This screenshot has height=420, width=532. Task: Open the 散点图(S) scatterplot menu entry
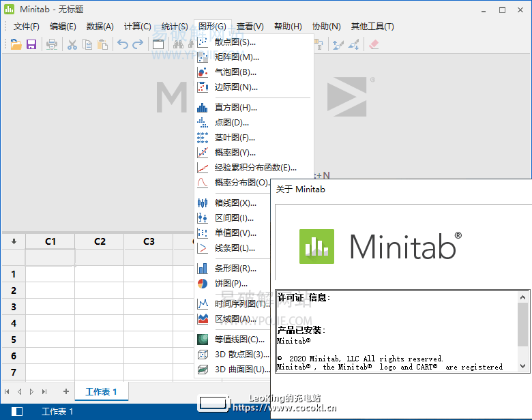click(x=254, y=42)
